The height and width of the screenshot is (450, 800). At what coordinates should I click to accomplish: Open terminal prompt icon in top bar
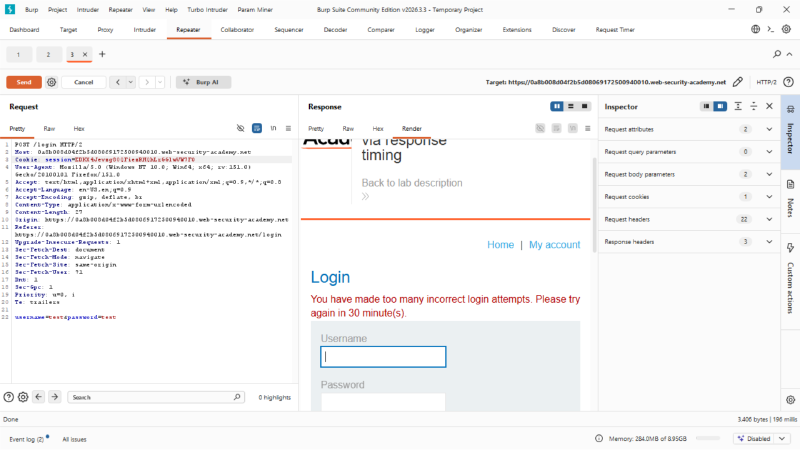coord(771,30)
